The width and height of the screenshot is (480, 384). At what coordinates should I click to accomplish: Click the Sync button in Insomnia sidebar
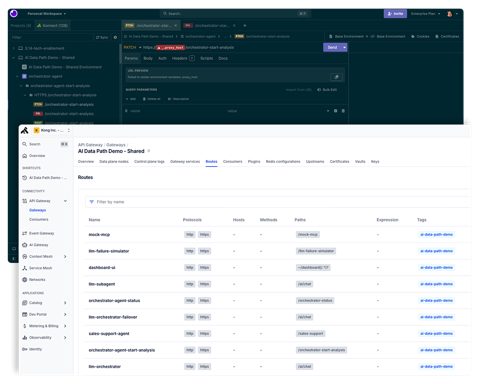pyautogui.click(x=102, y=37)
